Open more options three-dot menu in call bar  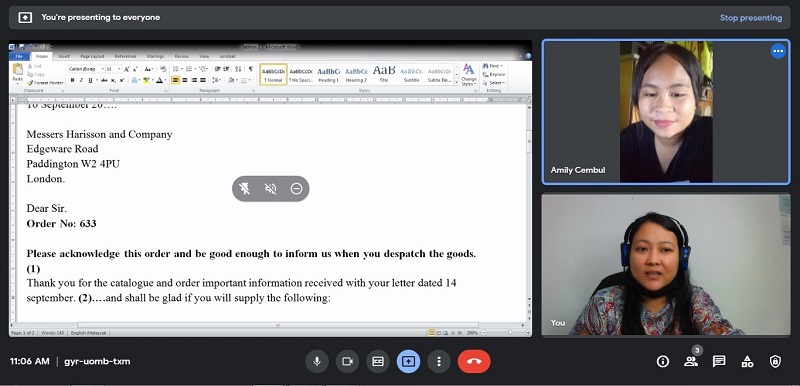click(439, 362)
